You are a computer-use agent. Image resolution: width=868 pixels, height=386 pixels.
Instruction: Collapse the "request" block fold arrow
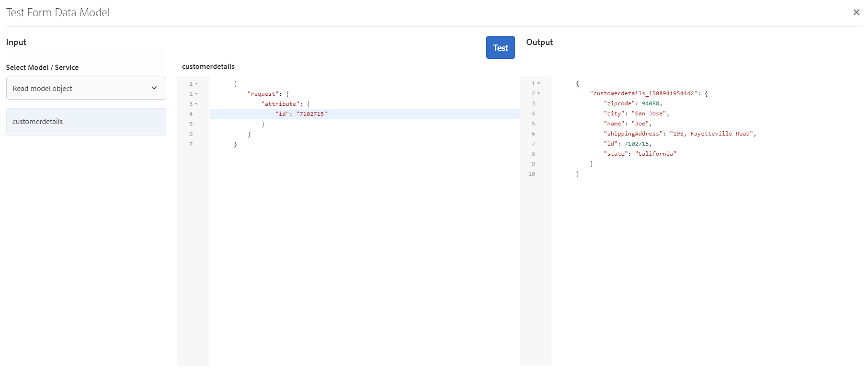(x=196, y=94)
